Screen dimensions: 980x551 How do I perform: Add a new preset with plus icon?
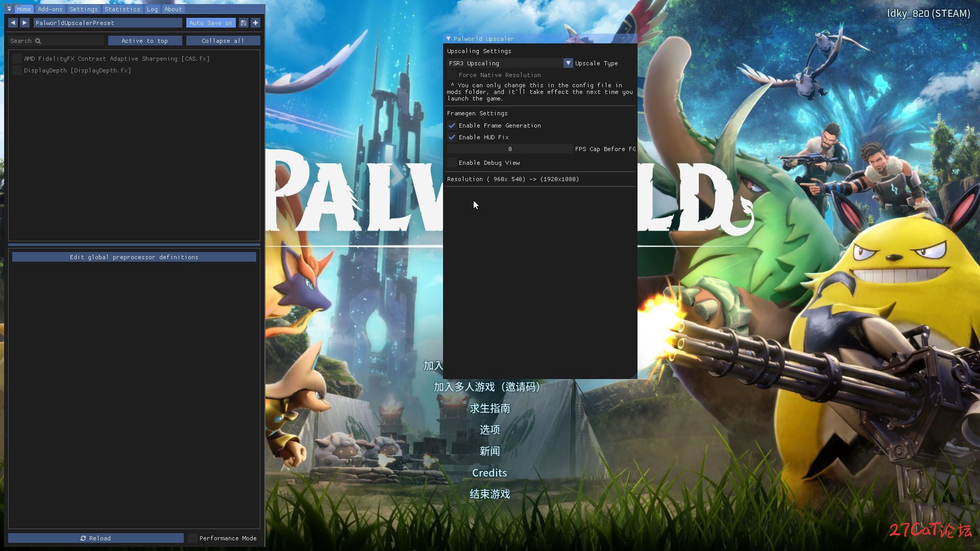pyautogui.click(x=256, y=23)
